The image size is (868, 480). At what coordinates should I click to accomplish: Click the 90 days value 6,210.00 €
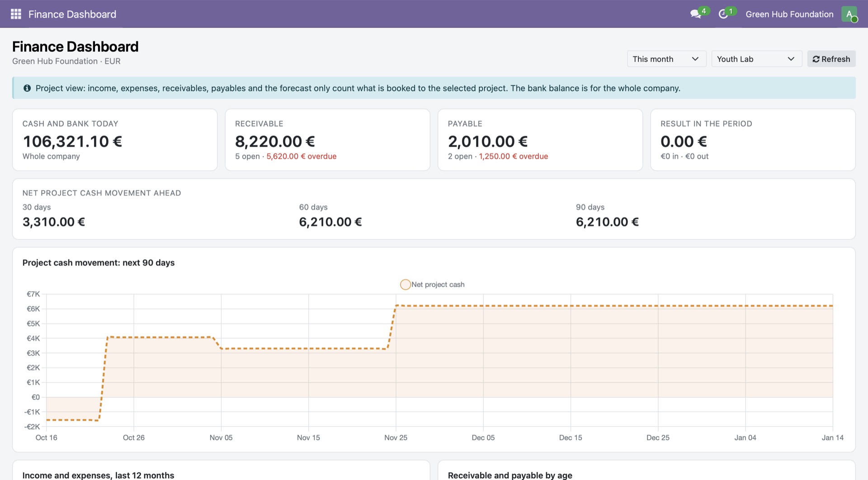(607, 222)
